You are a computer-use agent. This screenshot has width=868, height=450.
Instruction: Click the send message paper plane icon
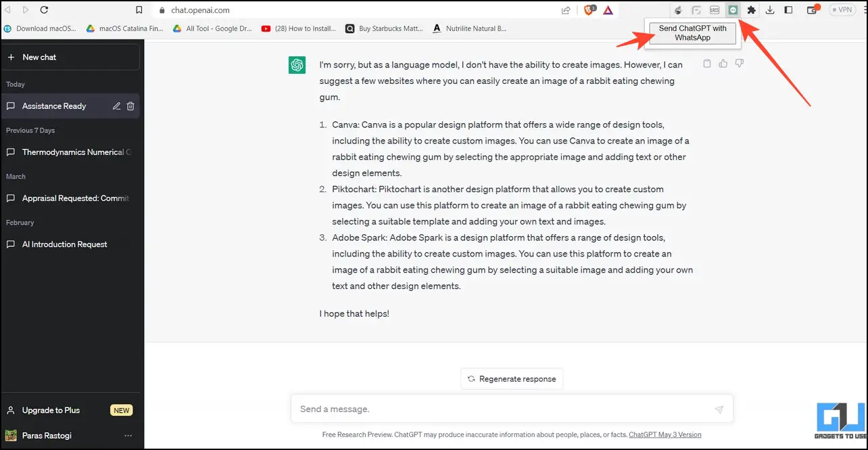point(719,409)
